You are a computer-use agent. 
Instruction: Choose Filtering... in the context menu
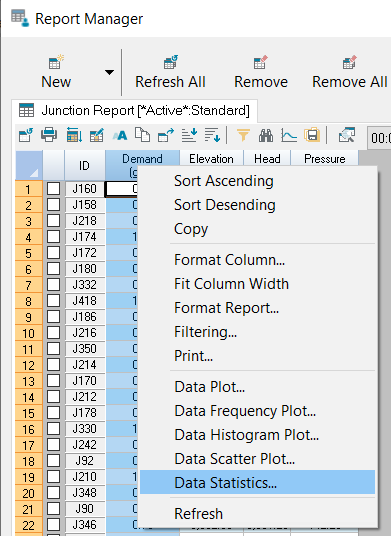pyautogui.click(x=257, y=332)
